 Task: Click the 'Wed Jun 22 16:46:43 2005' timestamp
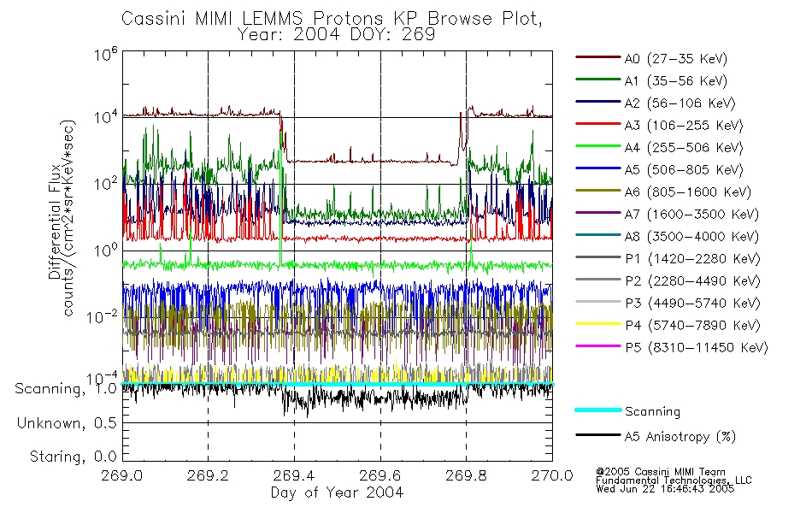coord(665,489)
